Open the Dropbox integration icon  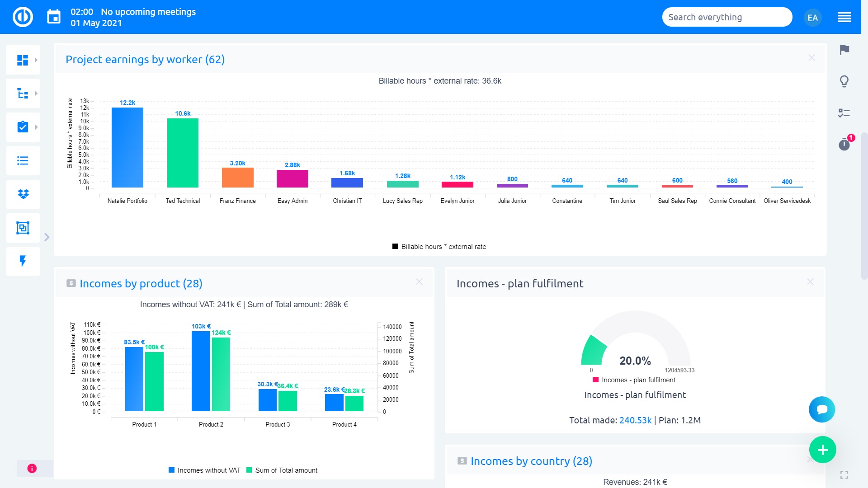[x=23, y=195]
